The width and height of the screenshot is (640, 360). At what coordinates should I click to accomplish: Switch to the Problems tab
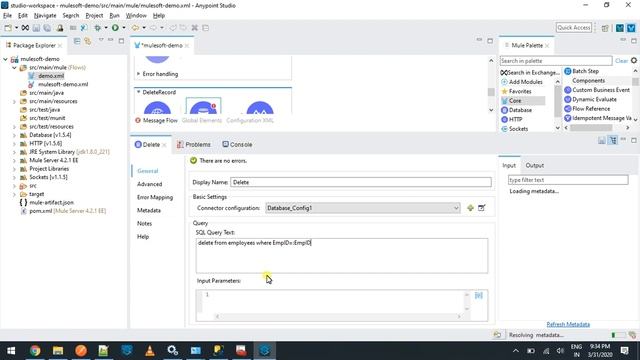point(194,144)
